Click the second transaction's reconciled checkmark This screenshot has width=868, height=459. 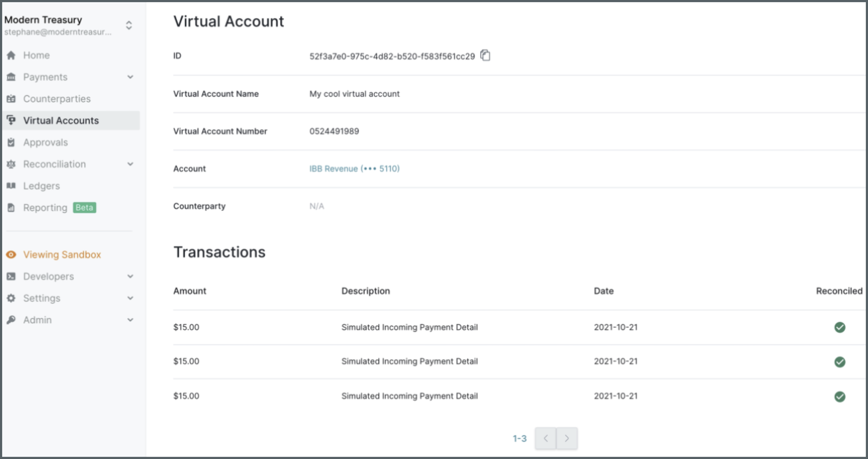tap(839, 362)
